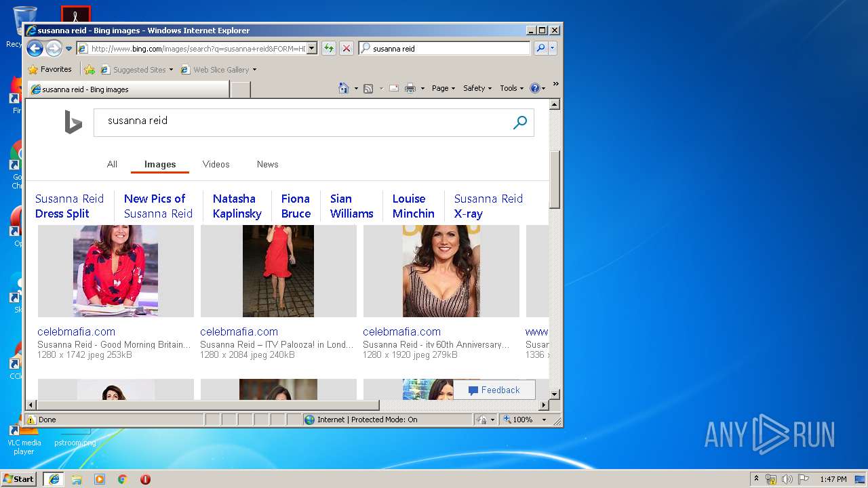Expand the Suggested Sites dropdown

171,70
